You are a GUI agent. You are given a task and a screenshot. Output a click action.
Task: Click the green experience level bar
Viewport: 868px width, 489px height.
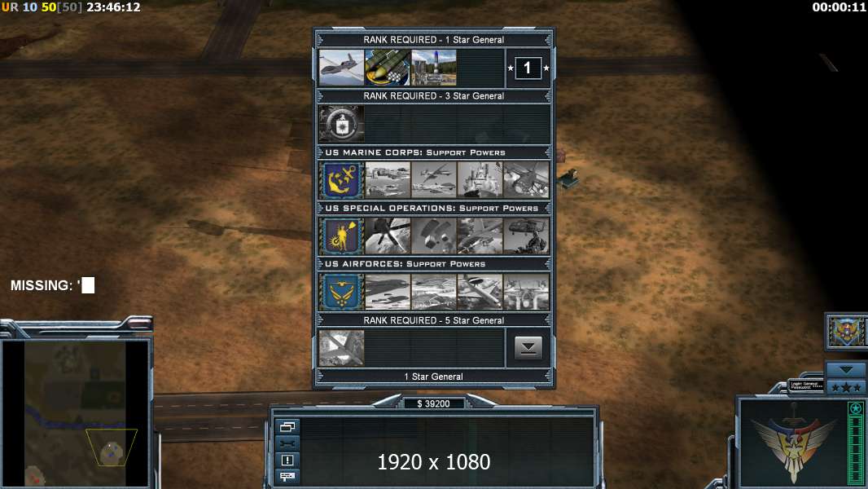pos(856,444)
